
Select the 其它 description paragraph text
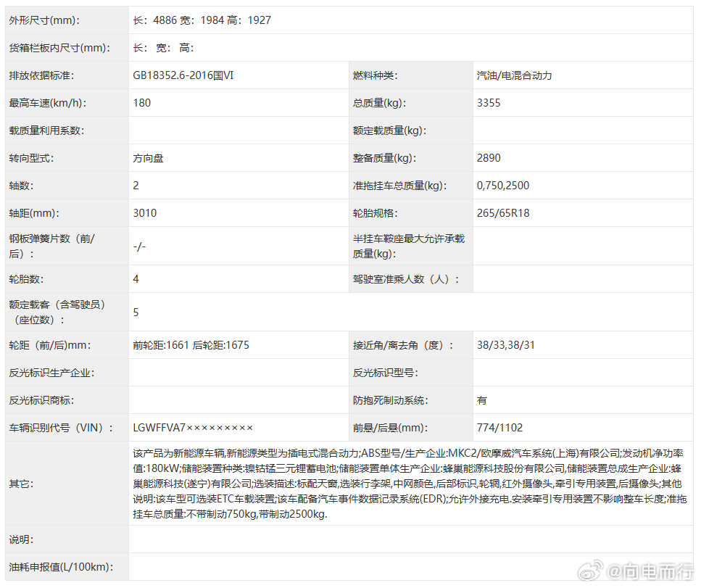click(x=406, y=482)
